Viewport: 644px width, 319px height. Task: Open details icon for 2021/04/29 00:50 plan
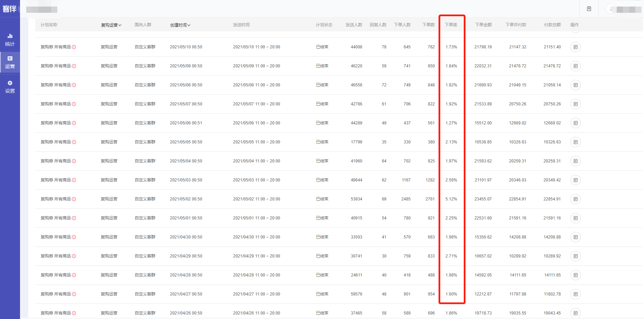point(575,256)
